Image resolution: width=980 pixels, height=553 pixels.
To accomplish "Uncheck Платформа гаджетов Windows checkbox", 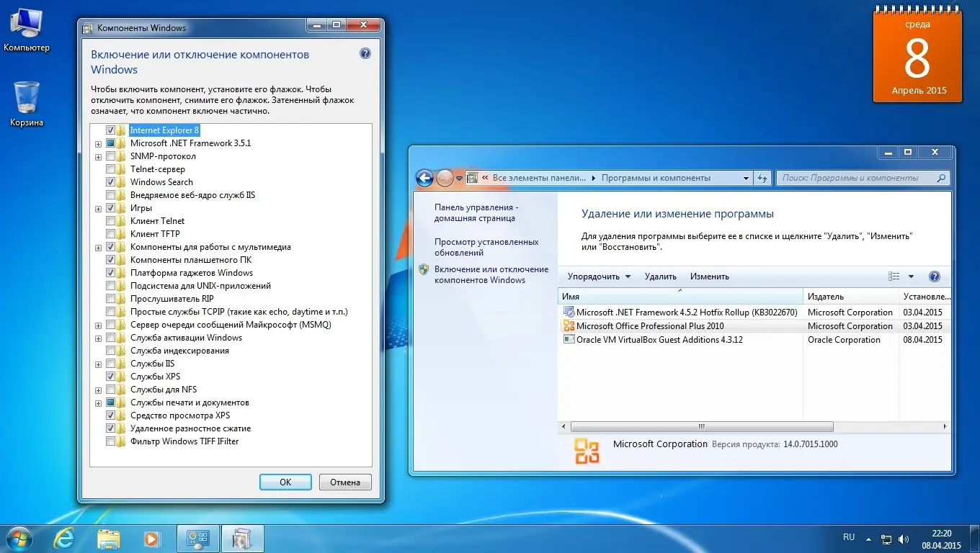I will click(x=111, y=273).
